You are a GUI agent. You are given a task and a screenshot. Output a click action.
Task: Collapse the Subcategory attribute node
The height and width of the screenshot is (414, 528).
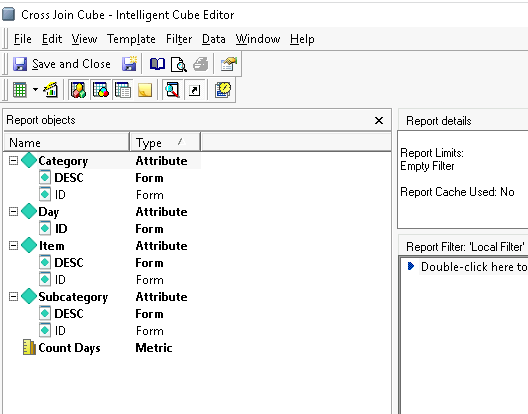[13, 296]
